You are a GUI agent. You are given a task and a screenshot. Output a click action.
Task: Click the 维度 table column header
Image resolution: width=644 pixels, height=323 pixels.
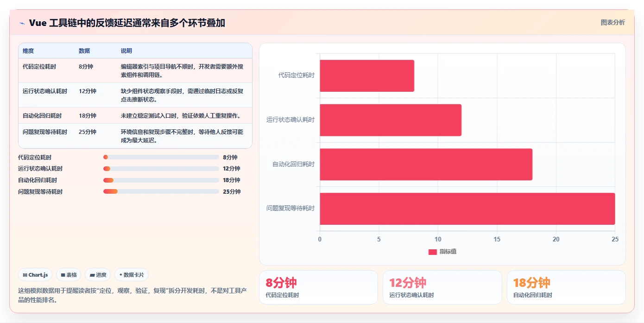coord(28,51)
